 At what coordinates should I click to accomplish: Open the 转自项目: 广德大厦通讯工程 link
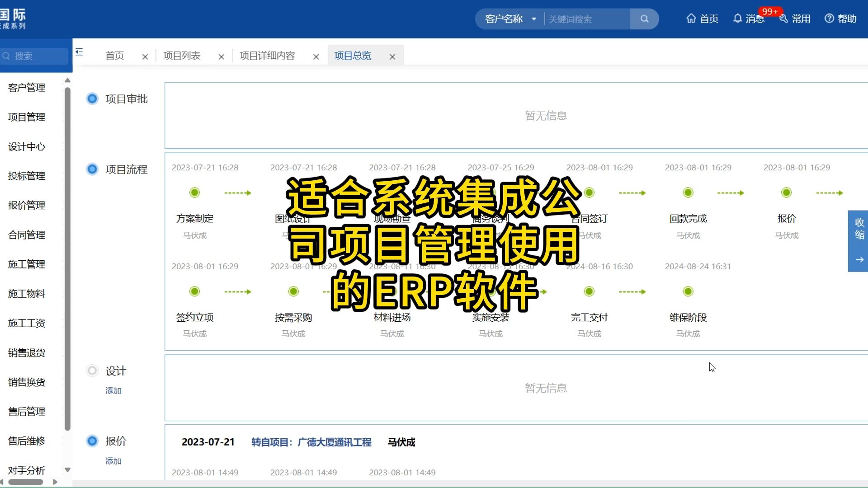click(311, 442)
